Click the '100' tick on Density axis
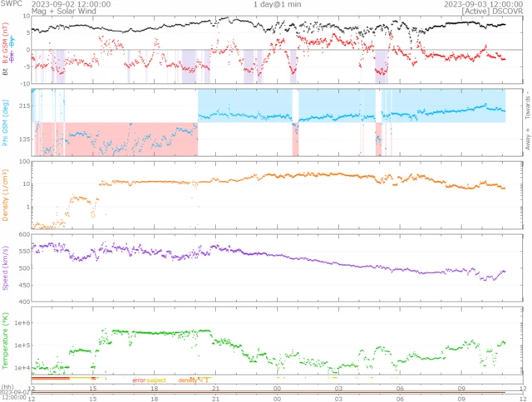The image size is (532, 402). pyautogui.click(x=25, y=162)
